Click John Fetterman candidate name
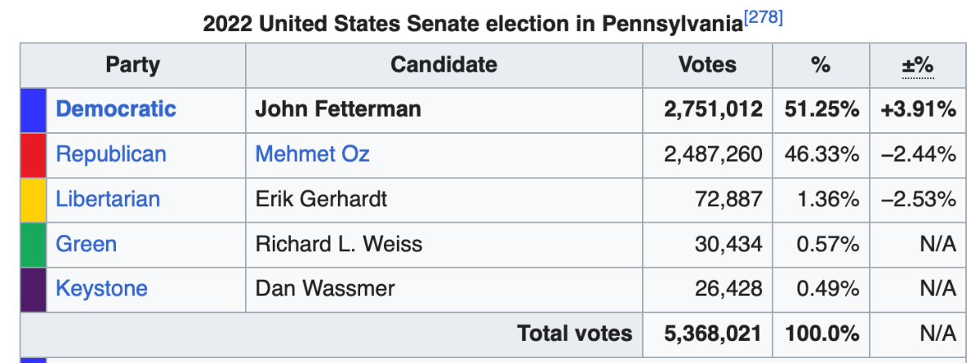This screenshot has width=980, height=363. coord(338,109)
